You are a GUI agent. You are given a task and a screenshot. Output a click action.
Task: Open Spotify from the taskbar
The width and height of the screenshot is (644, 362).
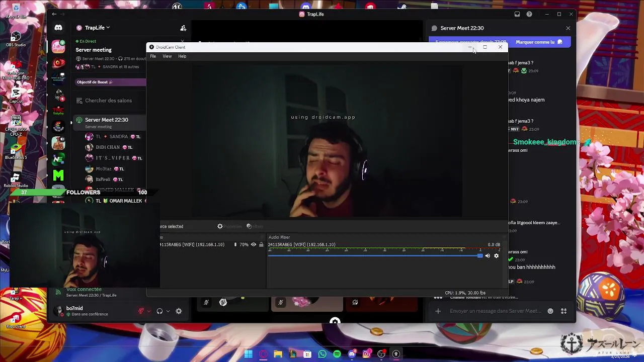[x=337, y=354]
